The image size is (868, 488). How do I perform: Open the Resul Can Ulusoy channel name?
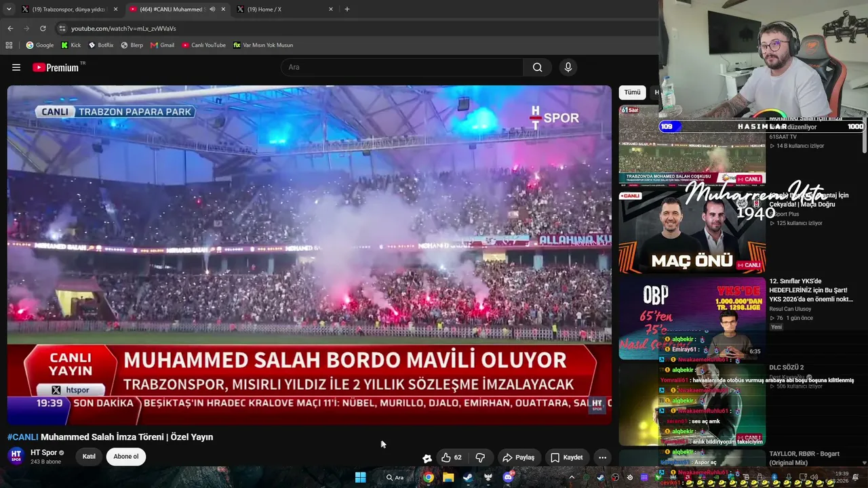point(790,309)
